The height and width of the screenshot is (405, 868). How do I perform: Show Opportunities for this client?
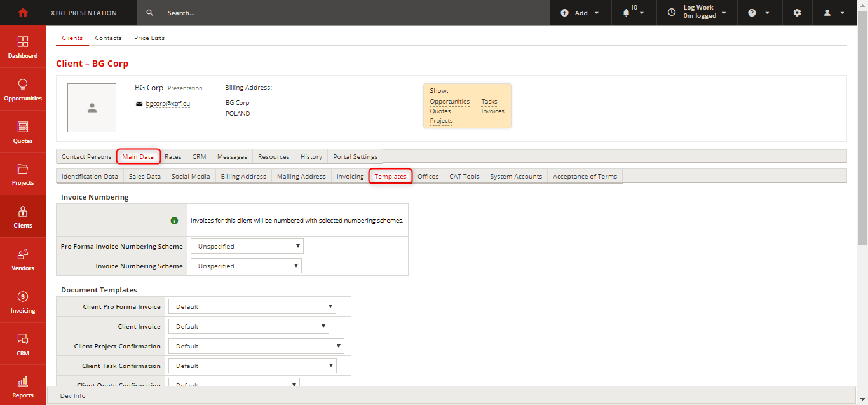(450, 102)
